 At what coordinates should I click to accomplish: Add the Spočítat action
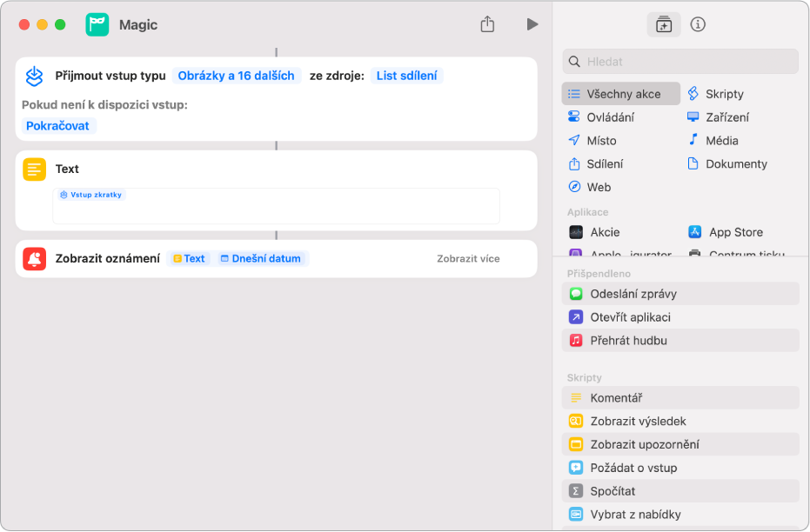[680, 491]
